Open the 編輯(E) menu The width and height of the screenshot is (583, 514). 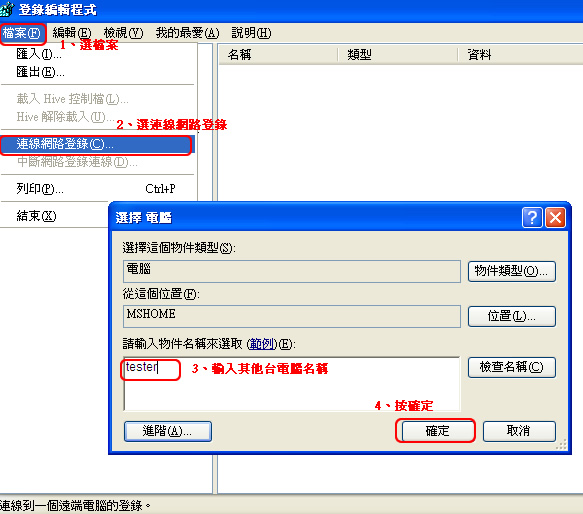(72, 33)
